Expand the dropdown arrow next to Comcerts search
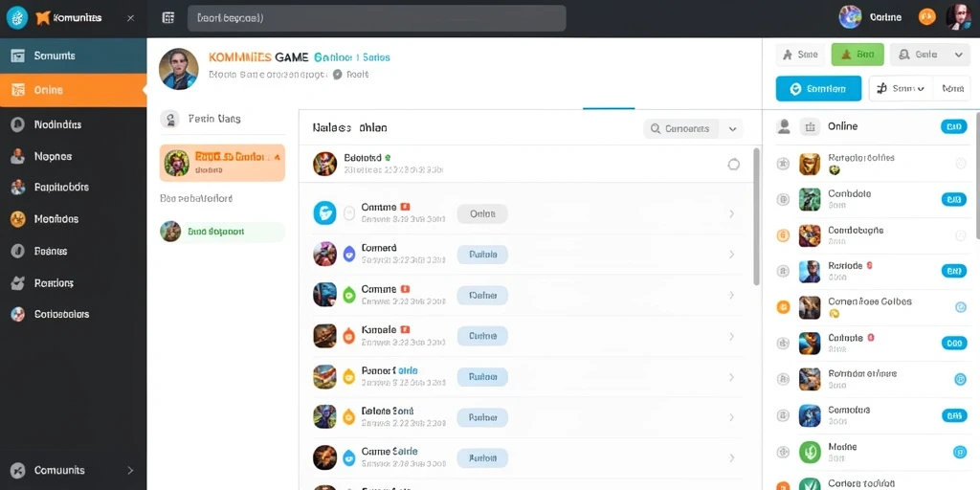980x490 pixels. 732,129
